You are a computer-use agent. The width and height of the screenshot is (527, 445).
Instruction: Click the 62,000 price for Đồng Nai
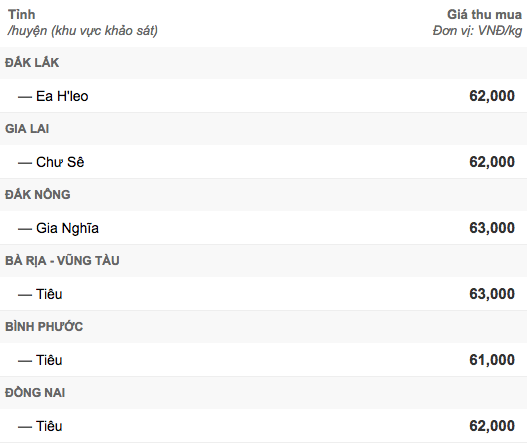(x=492, y=426)
